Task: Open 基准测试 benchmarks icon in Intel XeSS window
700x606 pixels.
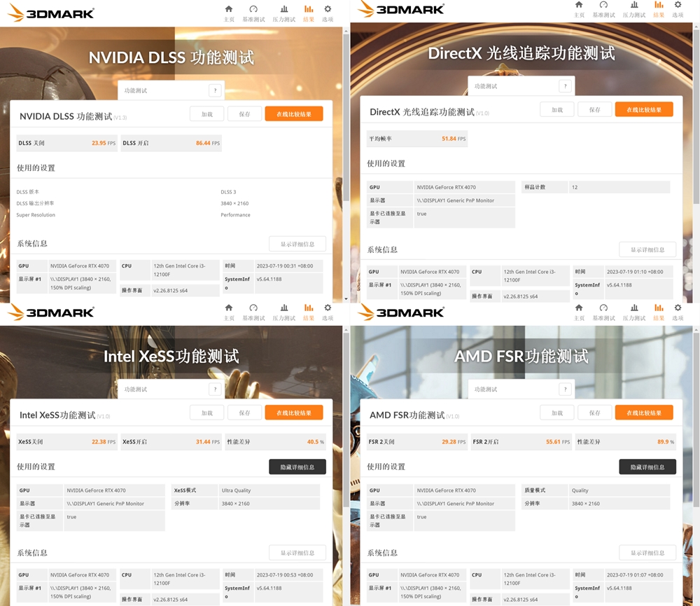Action: point(253,308)
